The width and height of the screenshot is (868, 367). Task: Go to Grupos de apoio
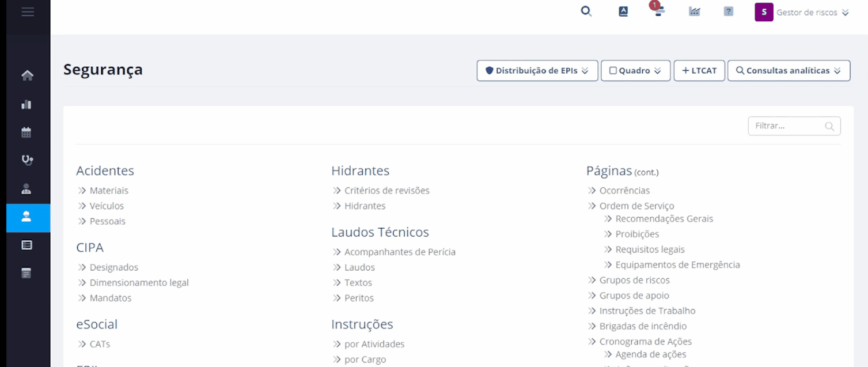634,296
